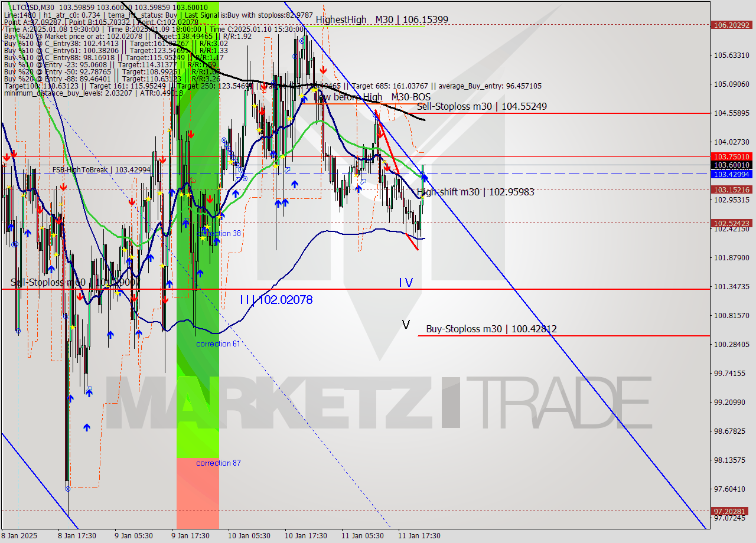The width and height of the screenshot is (756, 543).
Task: Select the Sell-Stoploss m60 label at left
Action: [x=76, y=283]
